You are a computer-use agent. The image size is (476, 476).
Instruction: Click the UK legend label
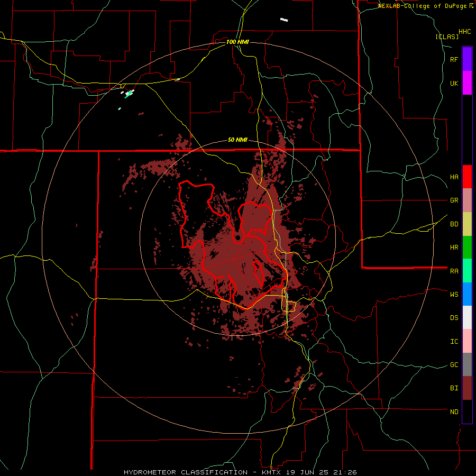[x=454, y=83]
